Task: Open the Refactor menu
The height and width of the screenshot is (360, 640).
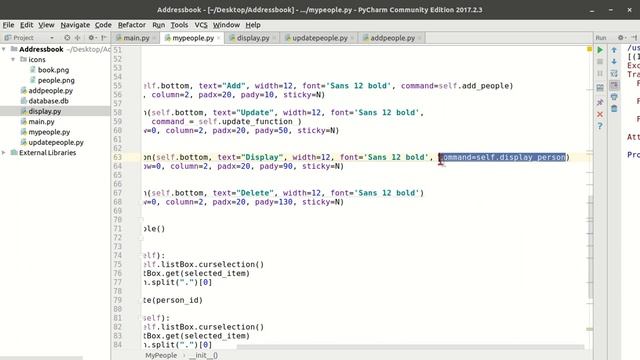Action: point(131,25)
